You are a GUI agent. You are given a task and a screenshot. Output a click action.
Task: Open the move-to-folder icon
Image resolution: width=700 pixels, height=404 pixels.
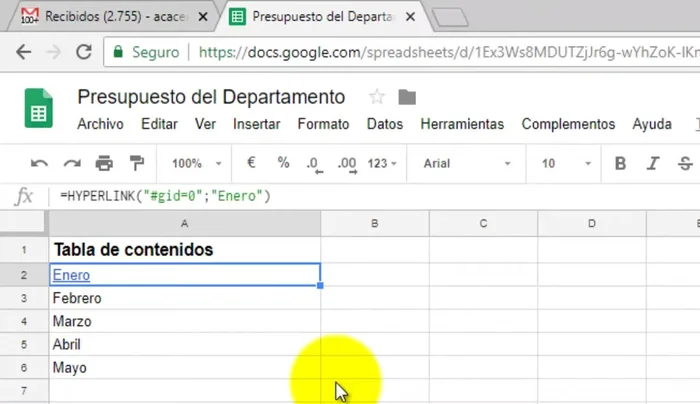pyautogui.click(x=407, y=97)
